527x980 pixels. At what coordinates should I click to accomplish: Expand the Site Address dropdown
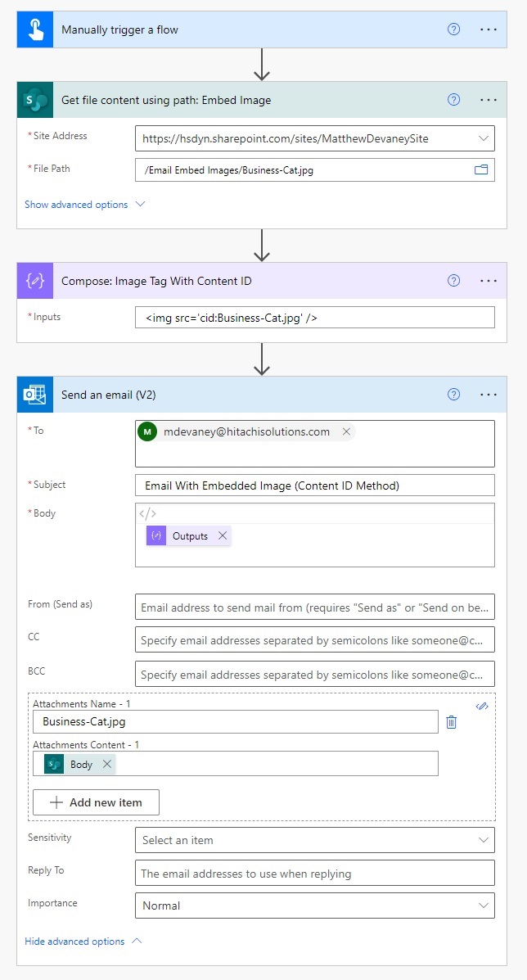click(484, 138)
